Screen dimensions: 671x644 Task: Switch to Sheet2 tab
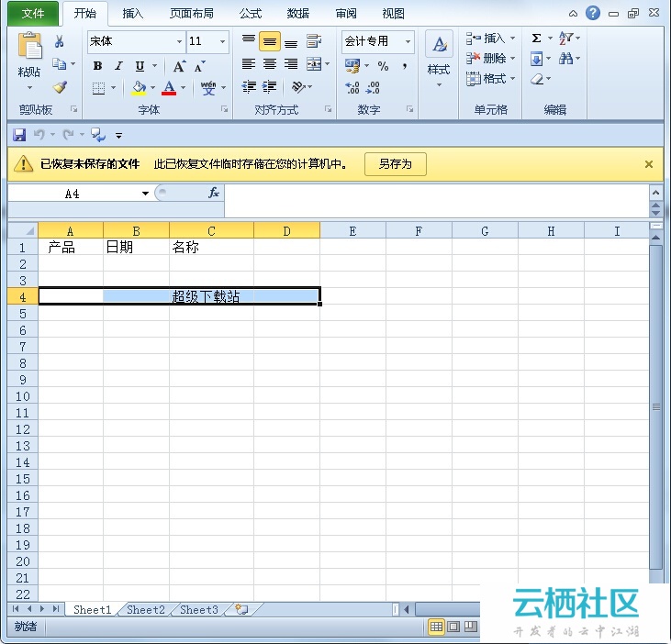146,610
